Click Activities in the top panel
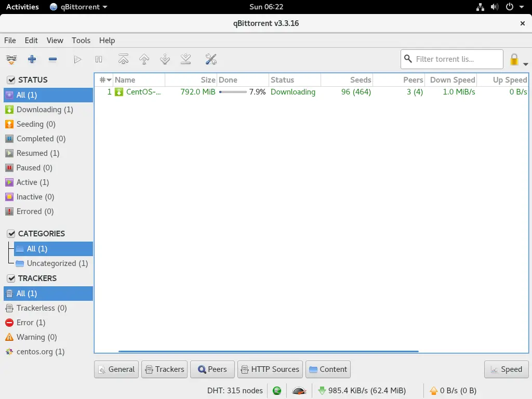Image resolution: width=532 pixels, height=399 pixels. pos(22,7)
